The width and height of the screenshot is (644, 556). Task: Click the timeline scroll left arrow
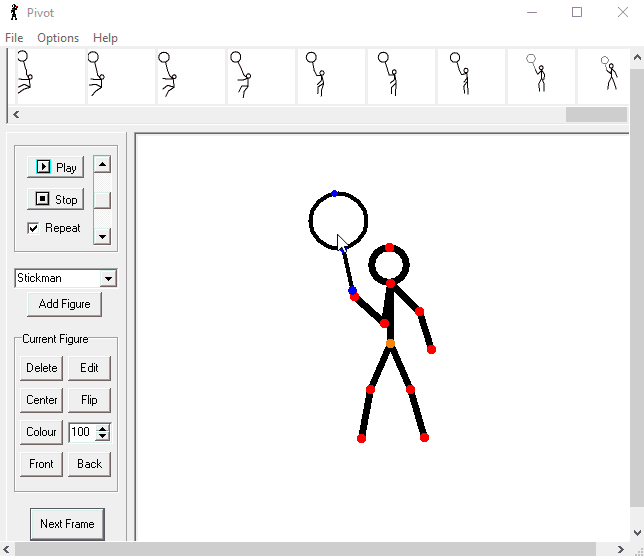[x=16, y=115]
